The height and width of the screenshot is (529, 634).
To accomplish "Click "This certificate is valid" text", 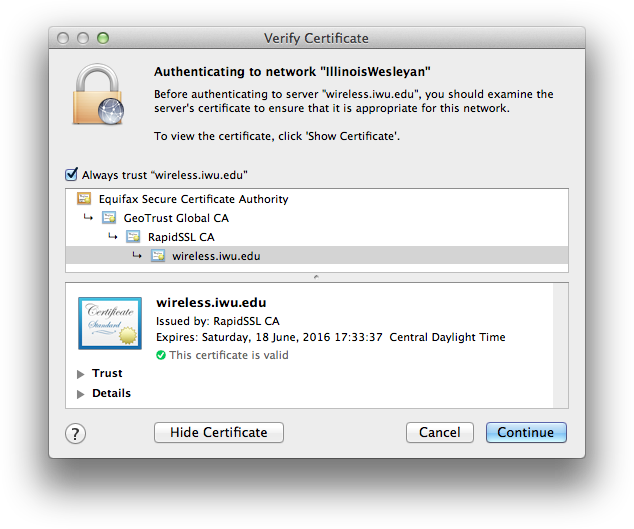I will [x=228, y=355].
